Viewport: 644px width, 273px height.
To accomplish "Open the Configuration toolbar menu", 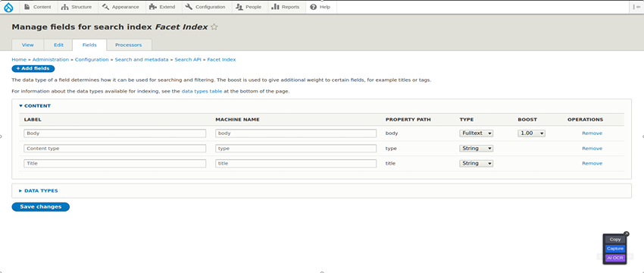I will (205, 7).
